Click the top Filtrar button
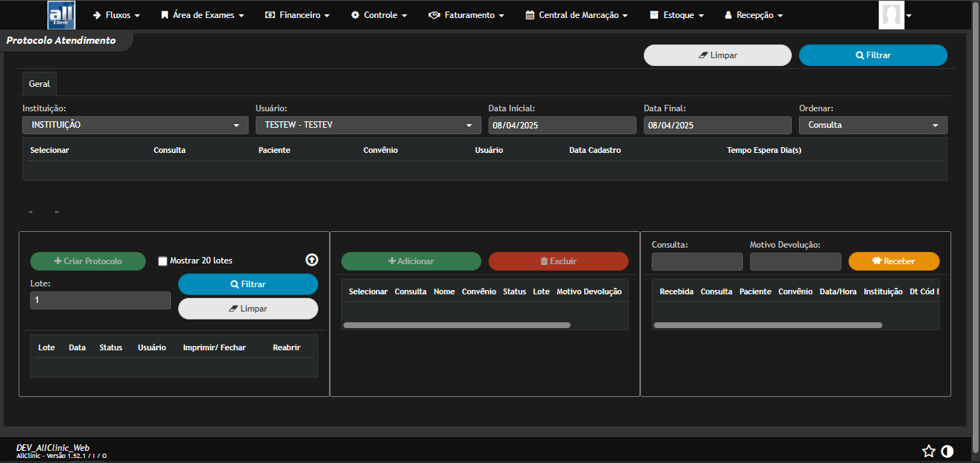Viewport: 980px width, 463px height. [x=872, y=55]
